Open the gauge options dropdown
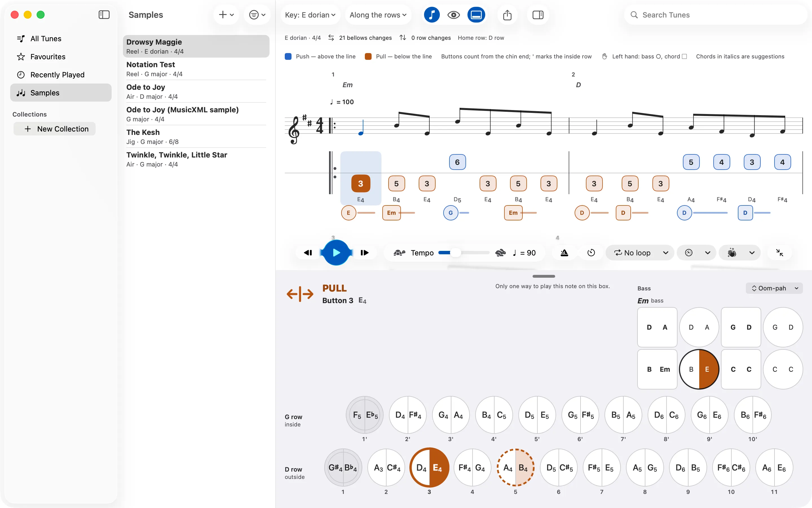The height and width of the screenshot is (508, 812). tap(696, 253)
